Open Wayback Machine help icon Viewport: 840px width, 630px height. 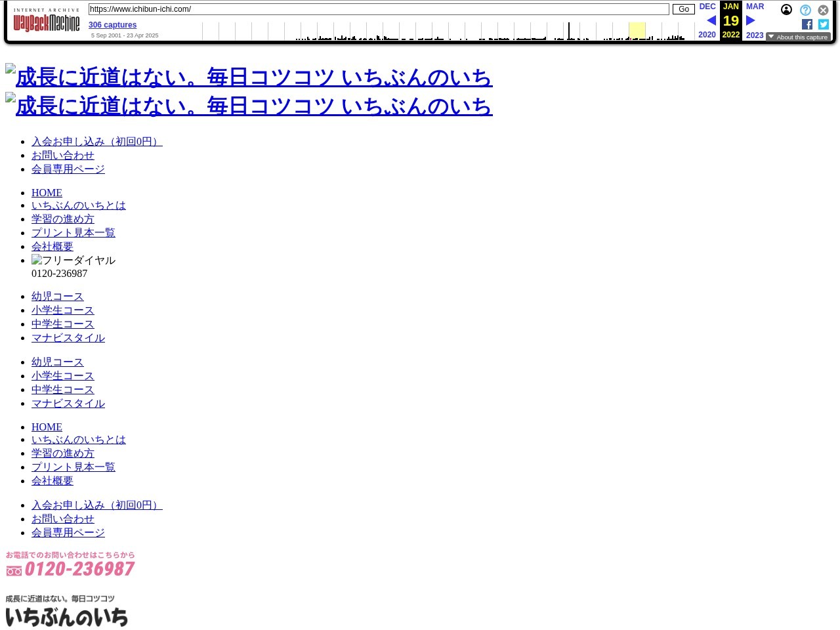tap(805, 10)
